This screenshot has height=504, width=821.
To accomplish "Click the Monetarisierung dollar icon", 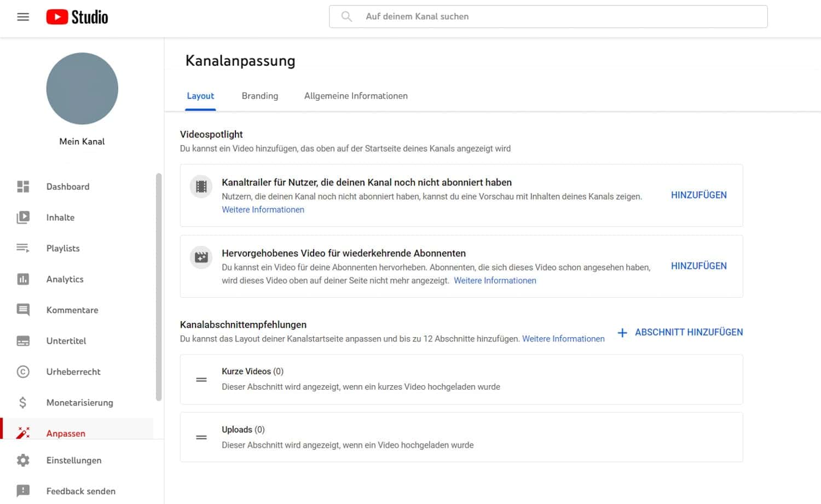I will pos(23,403).
